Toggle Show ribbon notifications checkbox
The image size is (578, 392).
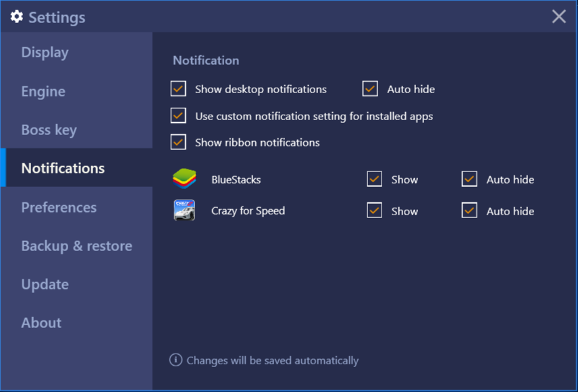pyautogui.click(x=178, y=142)
